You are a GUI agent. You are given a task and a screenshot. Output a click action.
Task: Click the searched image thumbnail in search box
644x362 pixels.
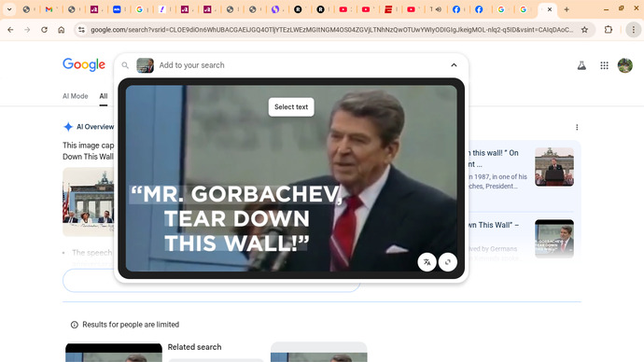point(145,65)
